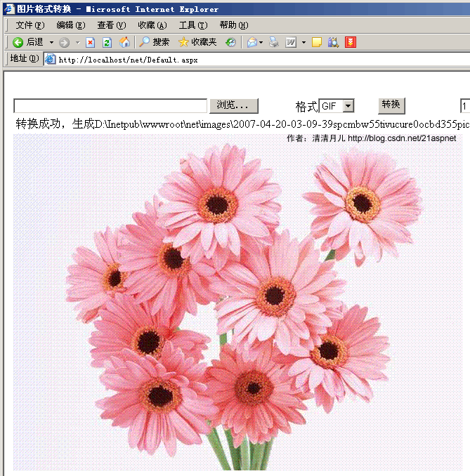The image size is (470, 476).
Task: Click the input box showing 1
Action: [x=465, y=106]
